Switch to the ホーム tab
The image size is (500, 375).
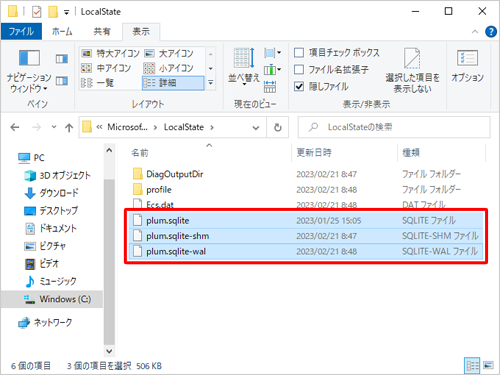[62, 32]
